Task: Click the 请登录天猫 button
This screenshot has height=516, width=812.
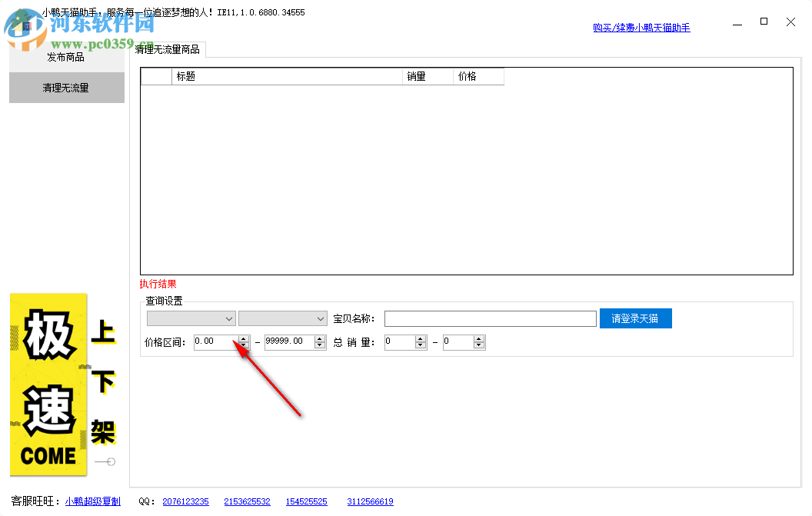Action: [635, 318]
